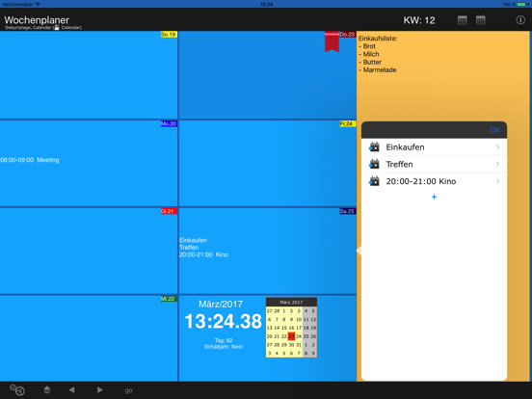Tap Butter line in note

[370, 62]
